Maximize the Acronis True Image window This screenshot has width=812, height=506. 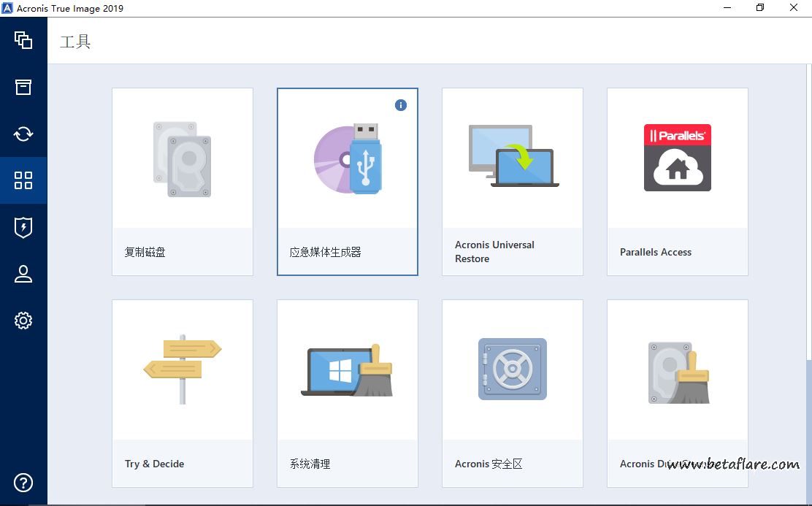pyautogui.click(x=760, y=8)
